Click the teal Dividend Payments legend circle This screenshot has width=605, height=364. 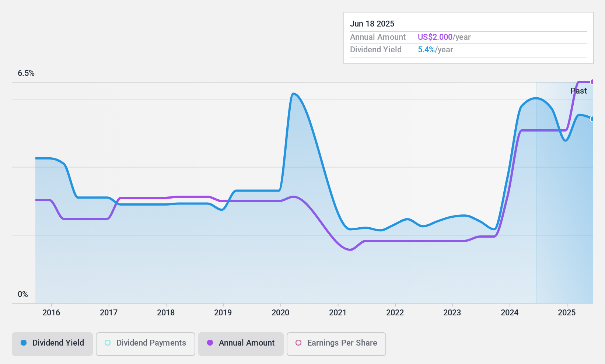click(x=108, y=343)
